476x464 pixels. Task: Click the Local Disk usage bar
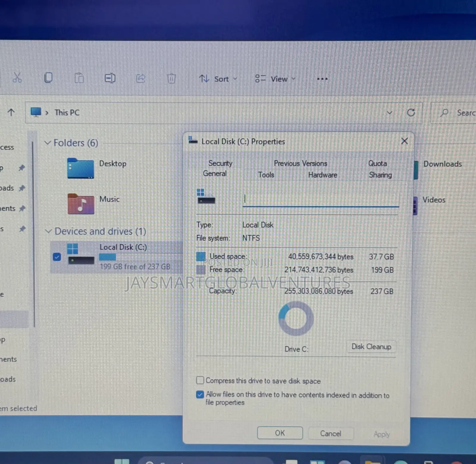(x=140, y=257)
